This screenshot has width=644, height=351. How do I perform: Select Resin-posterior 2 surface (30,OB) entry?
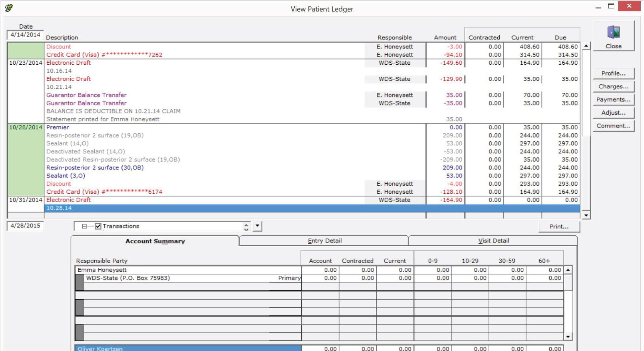312,168
